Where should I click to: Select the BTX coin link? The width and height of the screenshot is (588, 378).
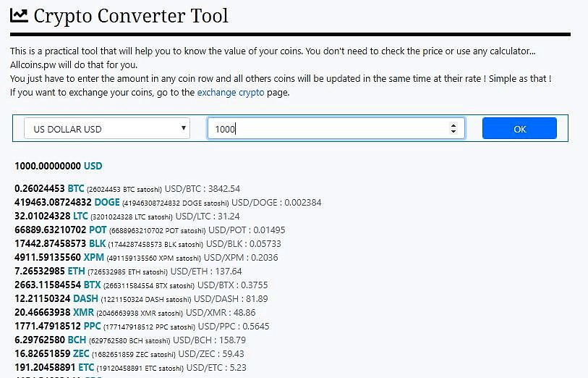point(93,285)
